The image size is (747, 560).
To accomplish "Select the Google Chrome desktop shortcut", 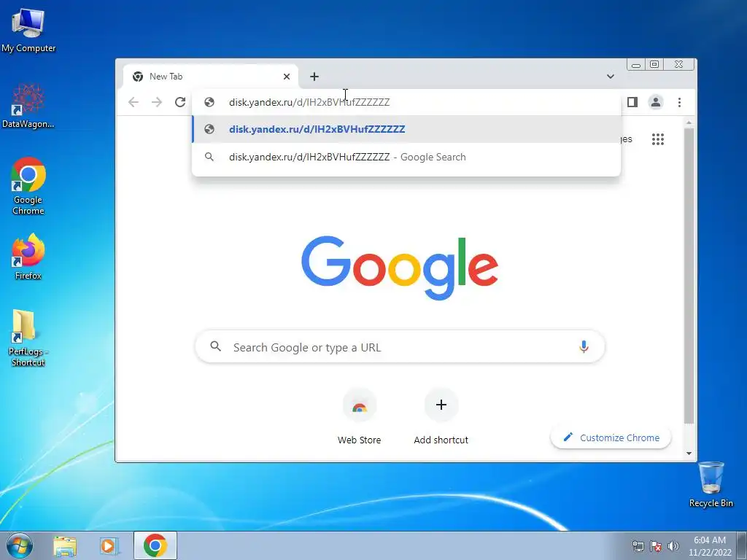I will point(28,186).
